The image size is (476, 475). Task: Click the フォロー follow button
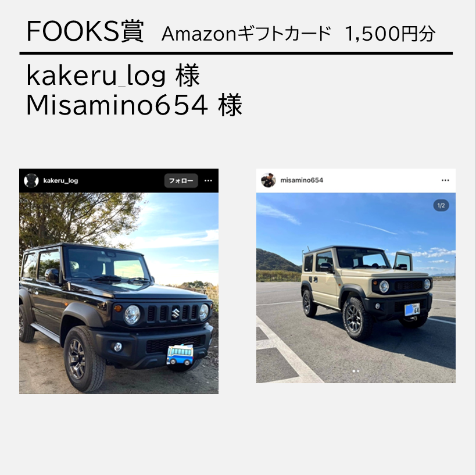click(181, 181)
